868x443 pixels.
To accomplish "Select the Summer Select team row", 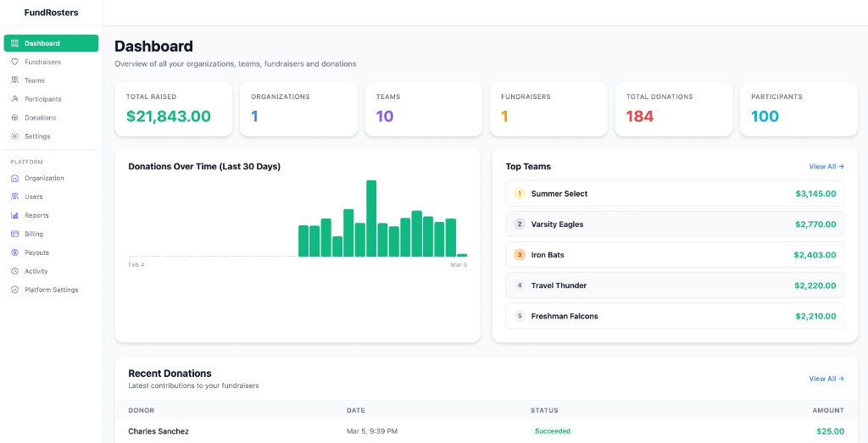I will point(674,194).
